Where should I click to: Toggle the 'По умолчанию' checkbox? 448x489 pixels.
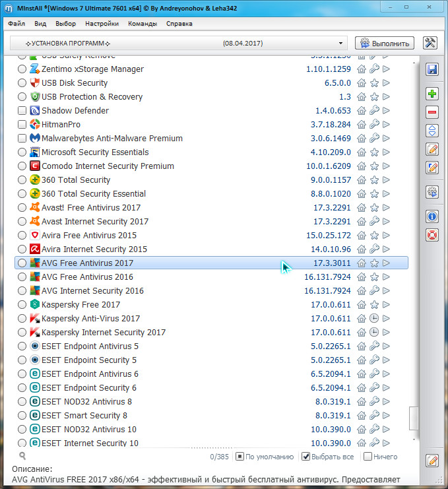[240, 457]
